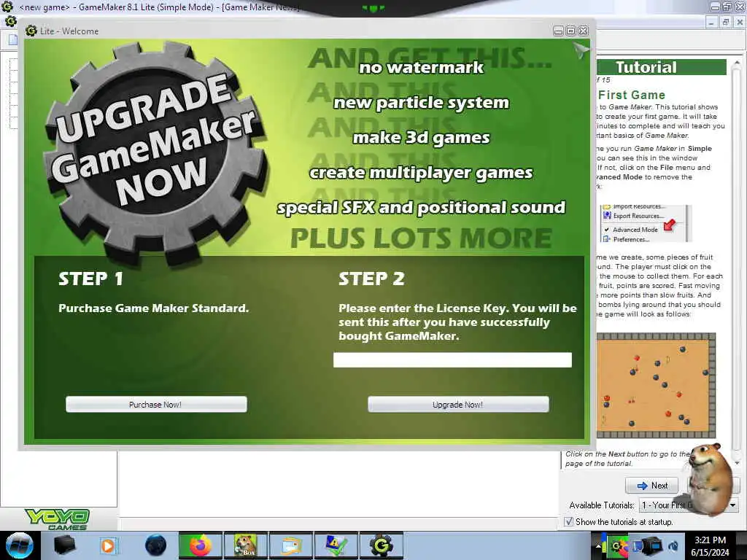The height and width of the screenshot is (560, 747).
Task: Click the 'create multiplayer games' feature text
Action: (421, 172)
